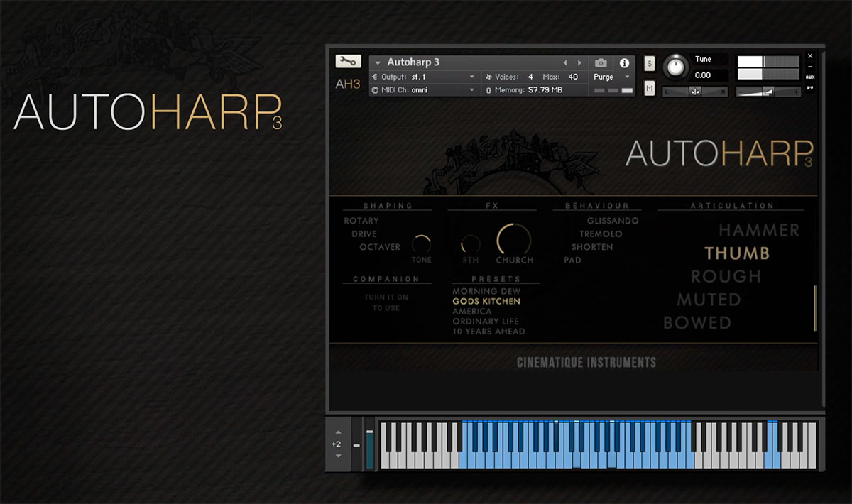This screenshot has width=852, height=504.
Task: Click the Cinematique Instruments label
Action: point(586,363)
